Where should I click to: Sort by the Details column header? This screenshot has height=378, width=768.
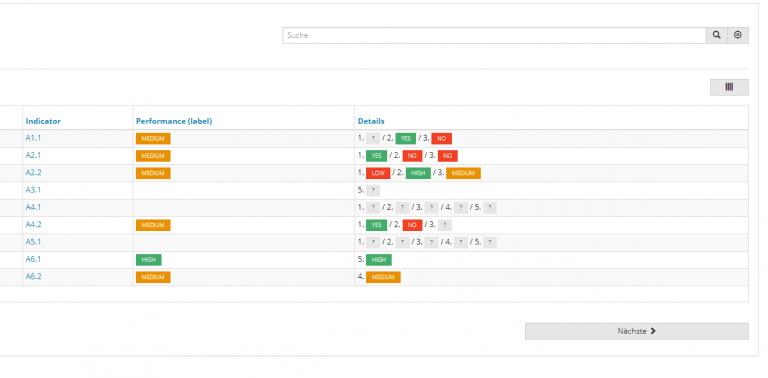click(371, 121)
